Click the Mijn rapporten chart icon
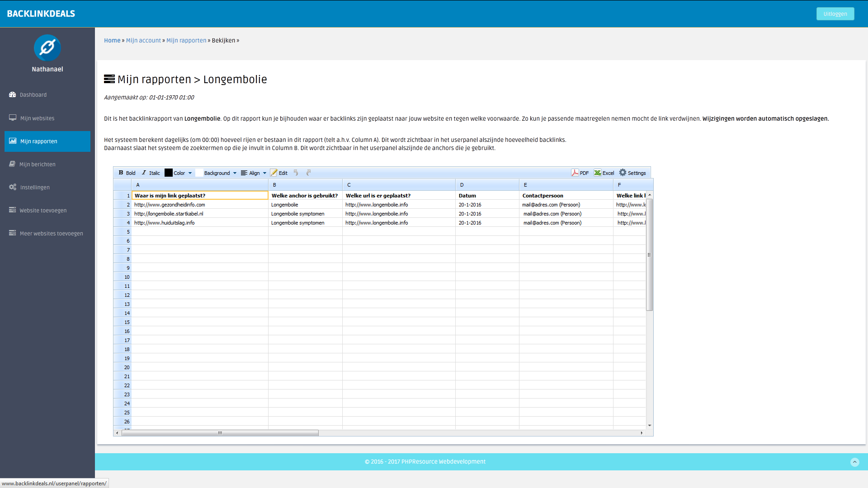 pyautogui.click(x=13, y=141)
